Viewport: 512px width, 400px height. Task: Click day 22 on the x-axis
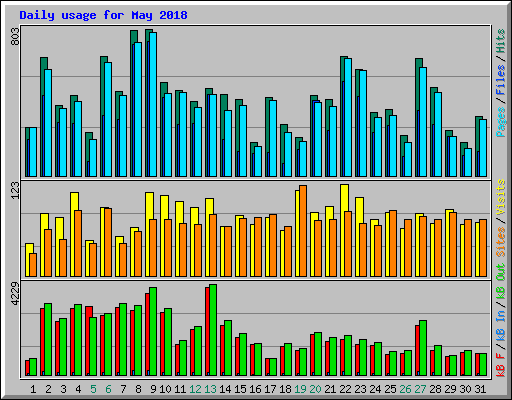point(345,389)
